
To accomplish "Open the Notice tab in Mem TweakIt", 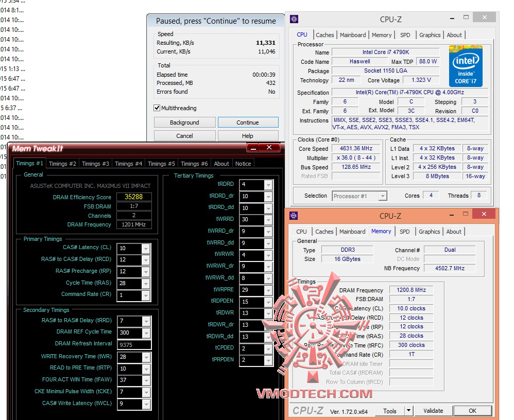I will click(x=243, y=164).
